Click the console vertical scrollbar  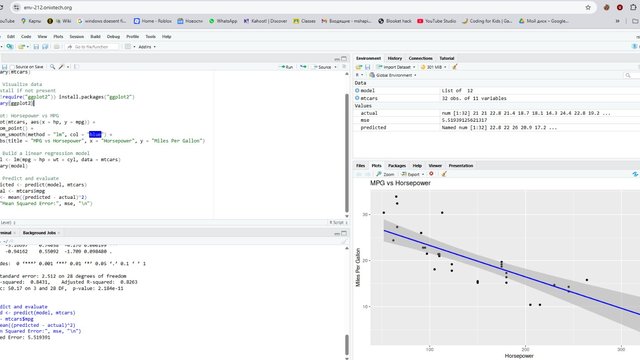[347, 345]
